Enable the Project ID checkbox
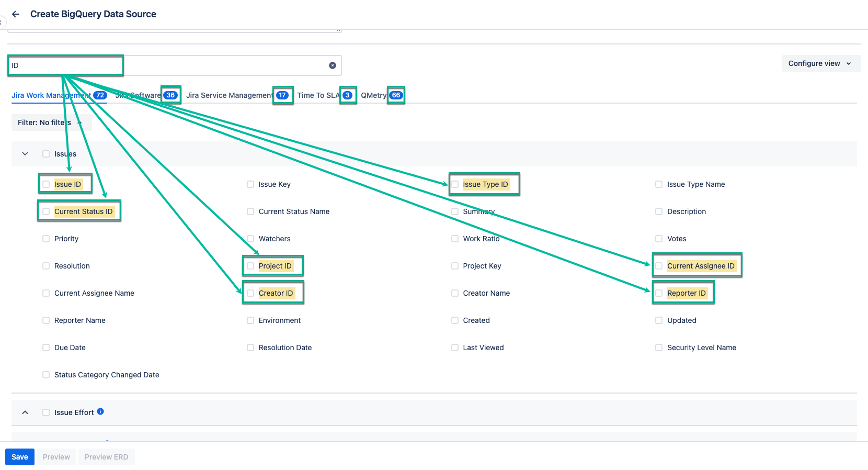The width and height of the screenshot is (868, 470). pyautogui.click(x=250, y=266)
